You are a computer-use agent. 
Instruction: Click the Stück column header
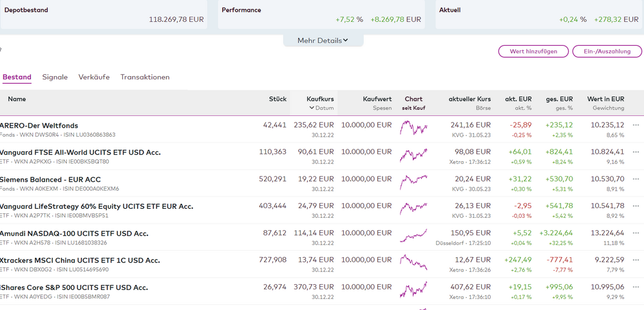click(278, 99)
